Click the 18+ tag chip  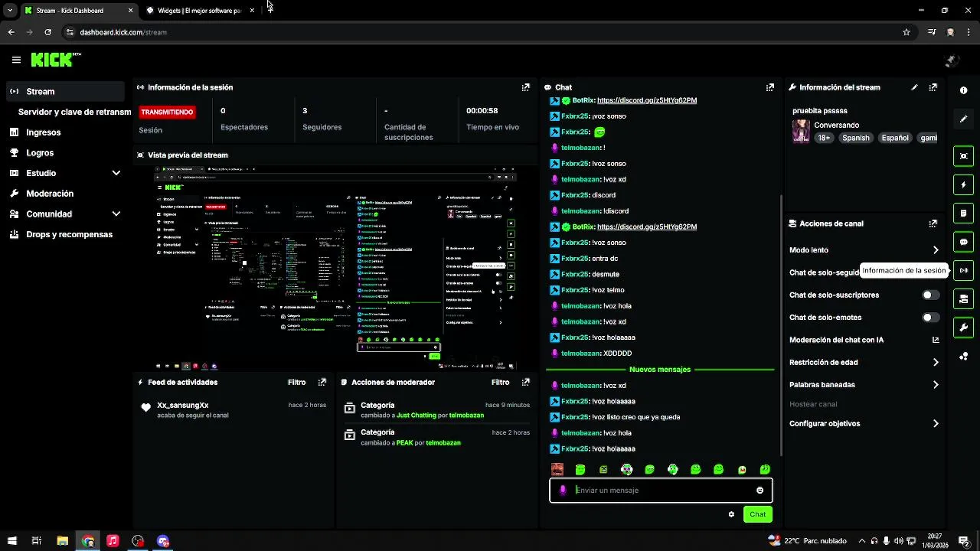pos(824,138)
